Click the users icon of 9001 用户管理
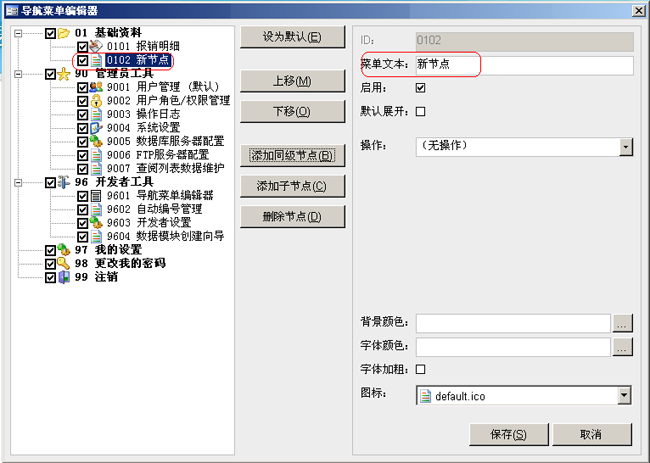The image size is (650, 463). point(96,87)
